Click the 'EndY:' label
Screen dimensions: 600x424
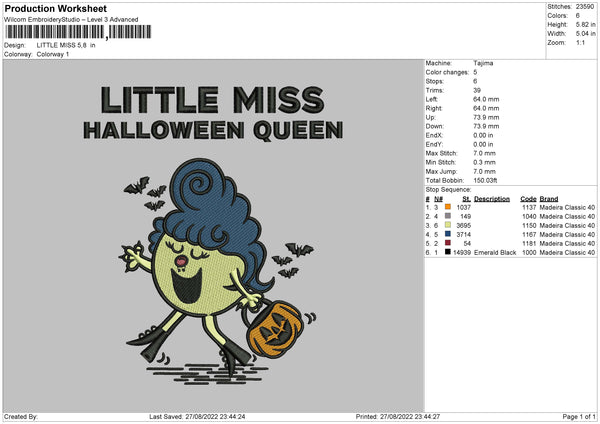click(434, 144)
